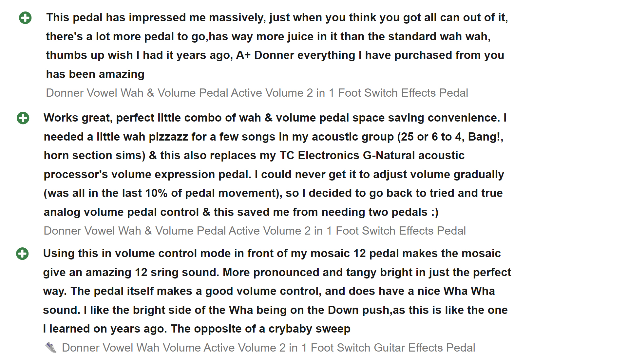This screenshot has height=364, width=628.
Task: Click the line starting "analog volume pedal control"
Action: click(241, 212)
